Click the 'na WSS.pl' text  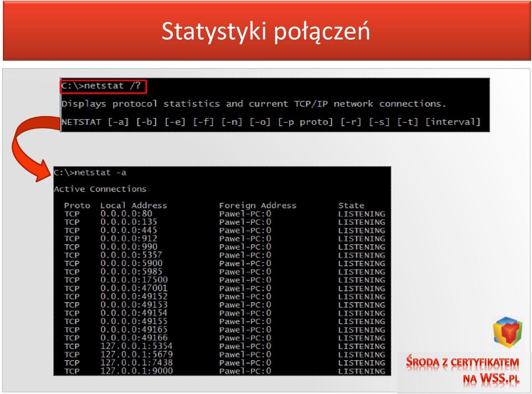(492, 378)
